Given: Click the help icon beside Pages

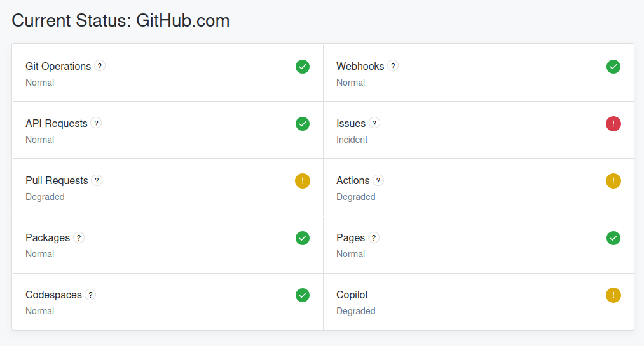Looking at the screenshot, I should pyautogui.click(x=374, y=237).
